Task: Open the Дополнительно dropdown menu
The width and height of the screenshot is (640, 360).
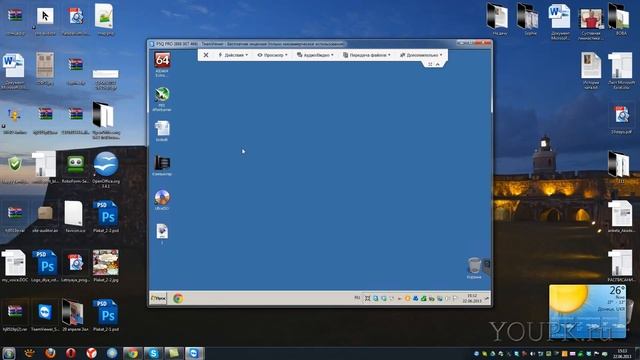Action: pyautogui.click(x=421, y=55)
